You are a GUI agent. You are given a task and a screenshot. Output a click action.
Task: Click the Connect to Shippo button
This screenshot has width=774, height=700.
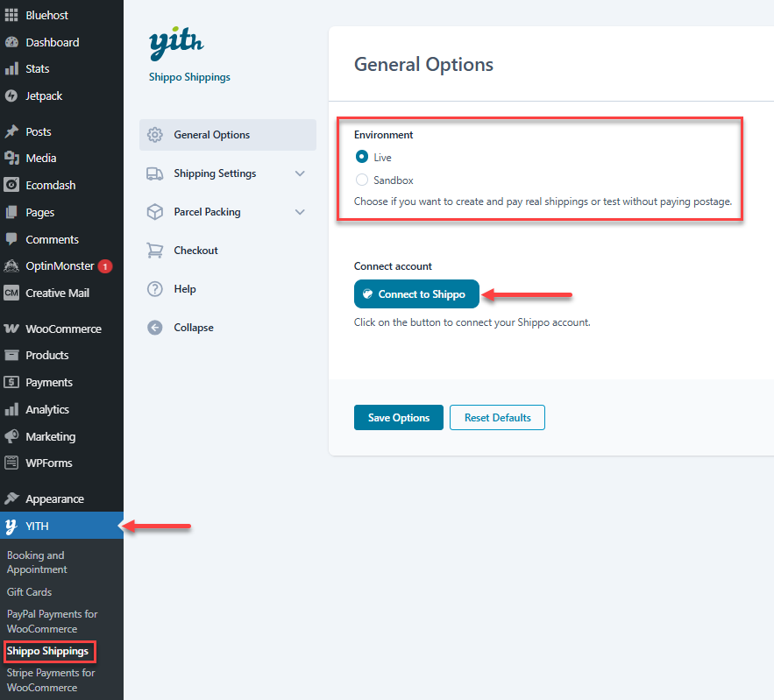click(415, 293)
